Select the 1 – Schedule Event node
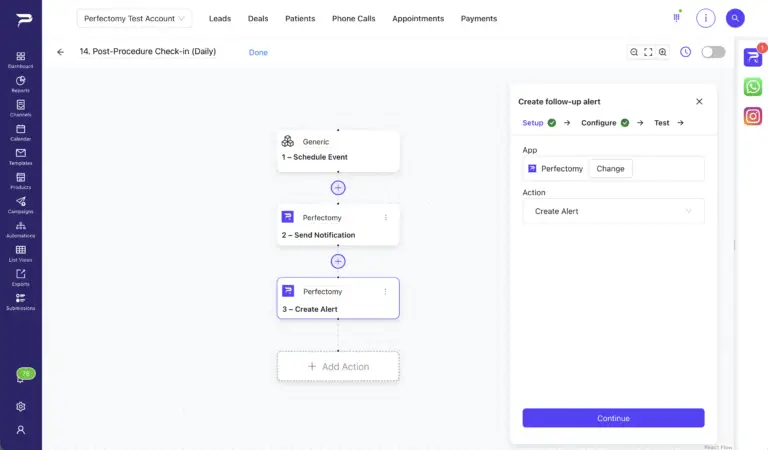 tap(338, 151)
